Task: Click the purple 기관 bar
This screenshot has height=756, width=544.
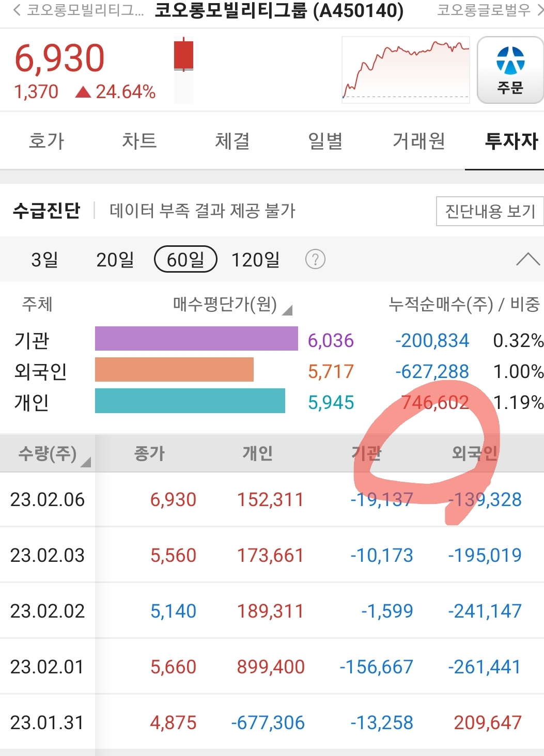Action: (196, 339)
